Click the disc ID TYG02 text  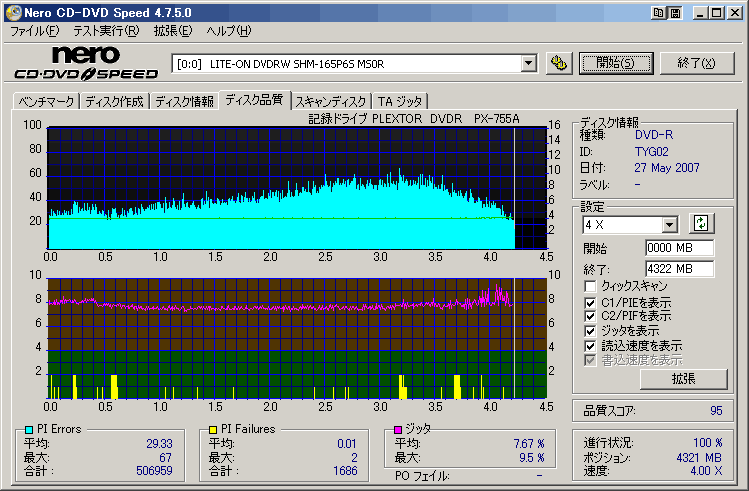point(652,152)
